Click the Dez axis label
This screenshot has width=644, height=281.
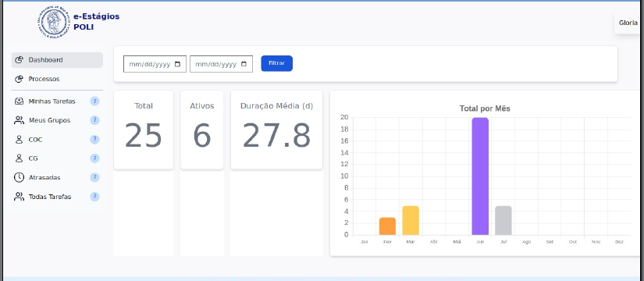619,242
